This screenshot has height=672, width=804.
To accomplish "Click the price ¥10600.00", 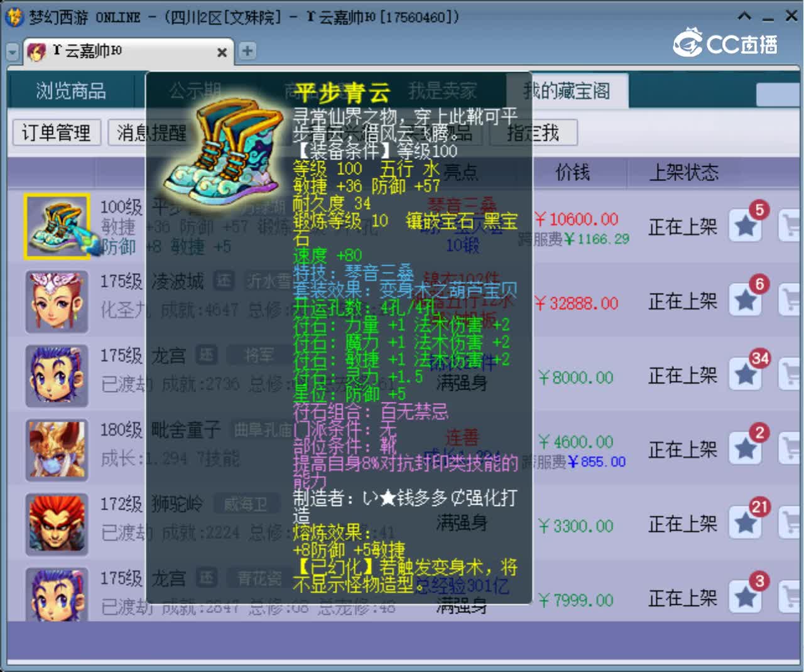I will [x=577, y=219].
